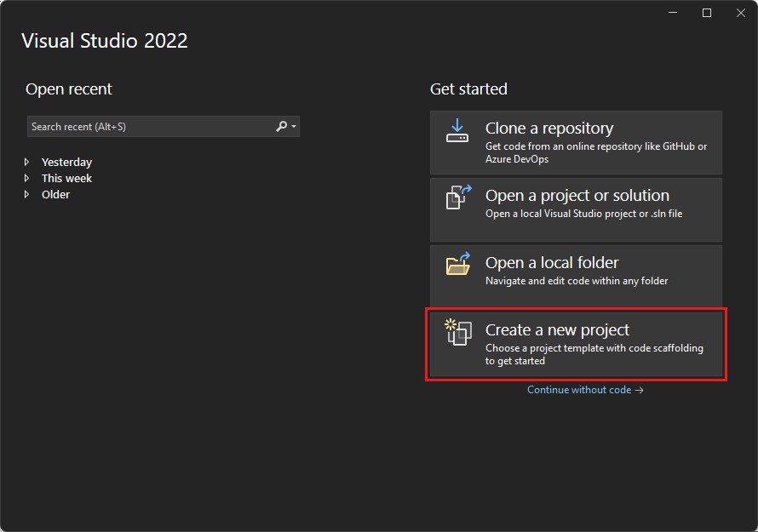Viewport: 758px width, 532px height.
Task: Open the search filter dropdown arrow
Action: pyautogui.click(x=293, y=126)
